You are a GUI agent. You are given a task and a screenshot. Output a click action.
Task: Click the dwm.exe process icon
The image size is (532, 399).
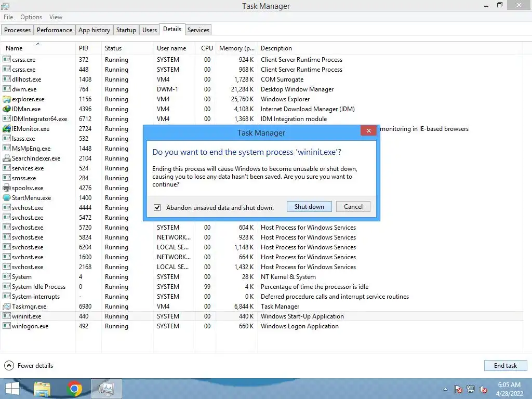click(x=6, y=89)
